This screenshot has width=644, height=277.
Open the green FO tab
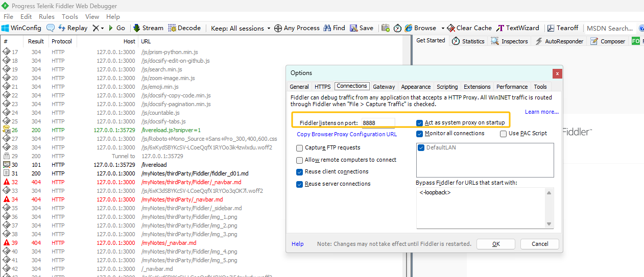pos(636,41)
